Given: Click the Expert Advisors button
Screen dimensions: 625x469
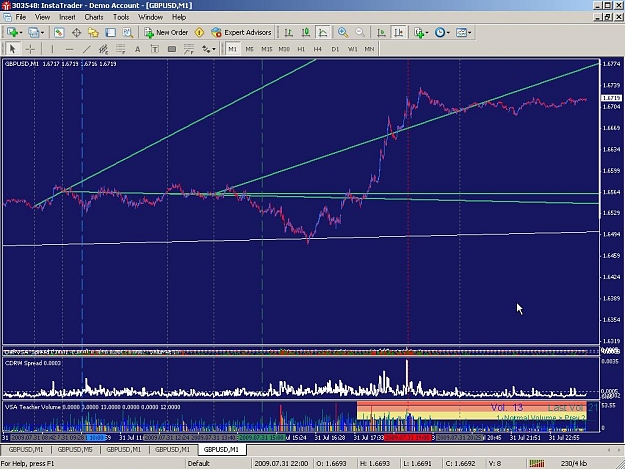Looking at the screenshot, I should [x=242, y=32].
